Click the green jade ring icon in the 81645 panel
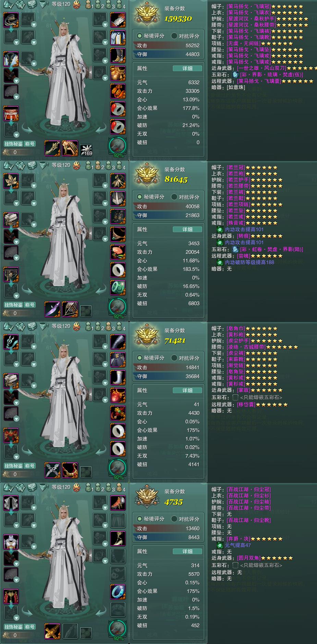 (118, 287)
